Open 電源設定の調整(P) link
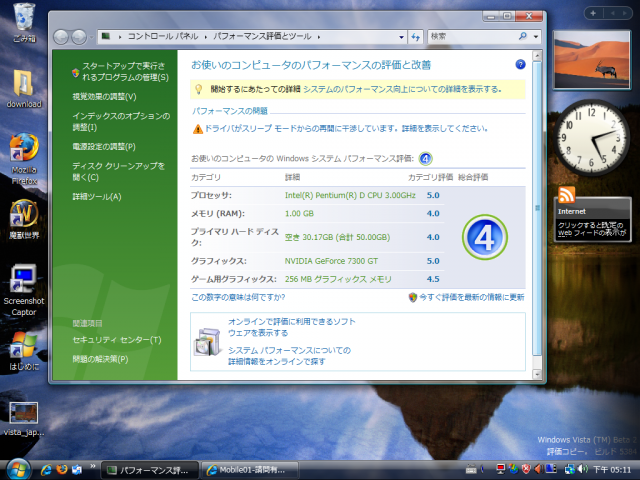 click(x=104, y=147)
